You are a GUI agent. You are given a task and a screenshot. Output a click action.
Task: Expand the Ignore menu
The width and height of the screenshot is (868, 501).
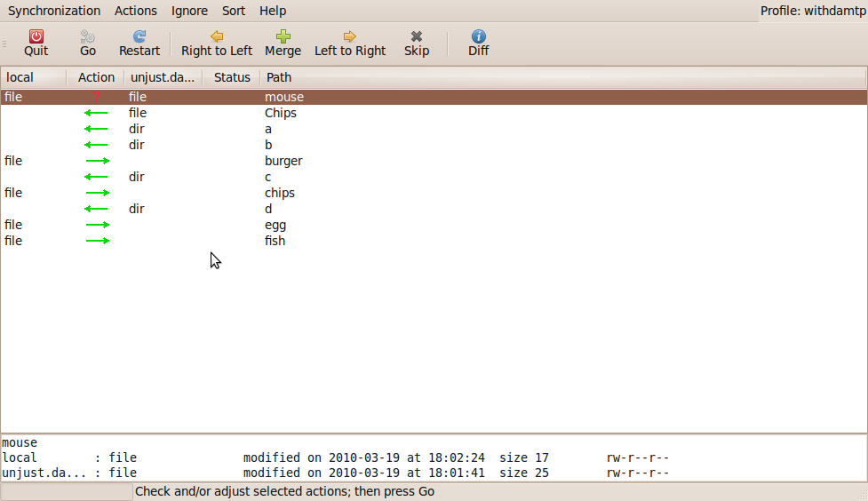189,11
